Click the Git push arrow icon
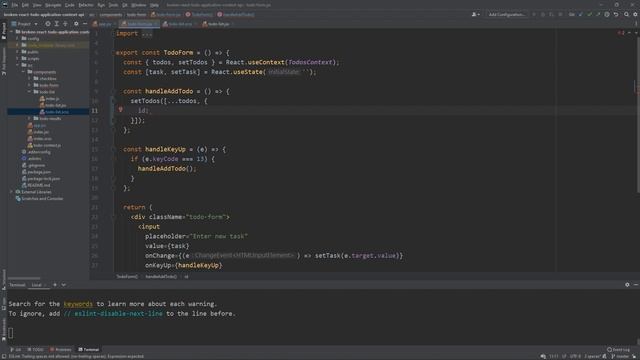 pos(598,14)
